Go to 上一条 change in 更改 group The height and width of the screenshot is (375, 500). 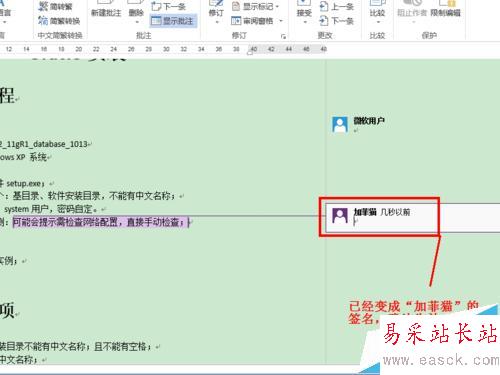point(336,6)
